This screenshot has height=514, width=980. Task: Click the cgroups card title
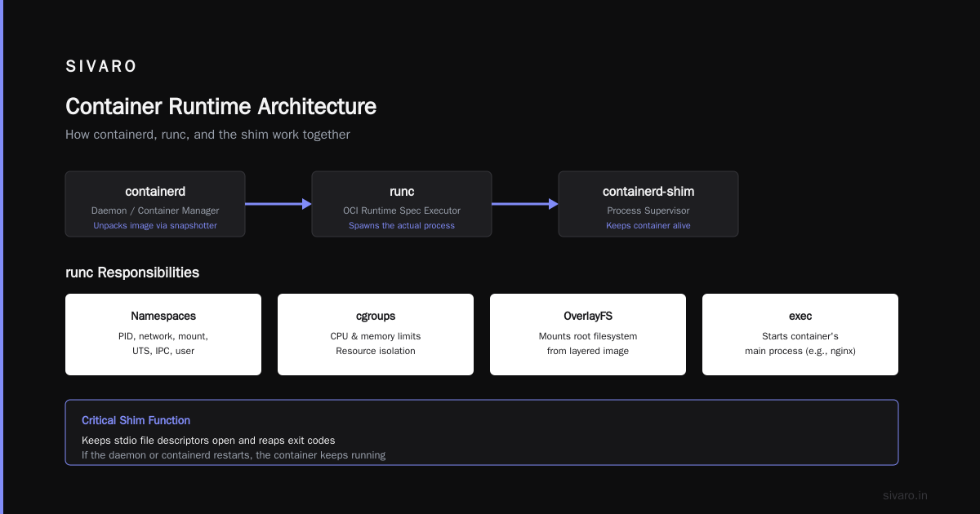376,316
